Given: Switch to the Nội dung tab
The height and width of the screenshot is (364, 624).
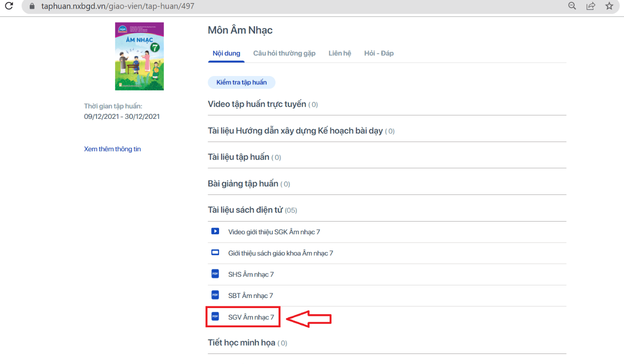Looking at the screenshot, I should point(226,53).
